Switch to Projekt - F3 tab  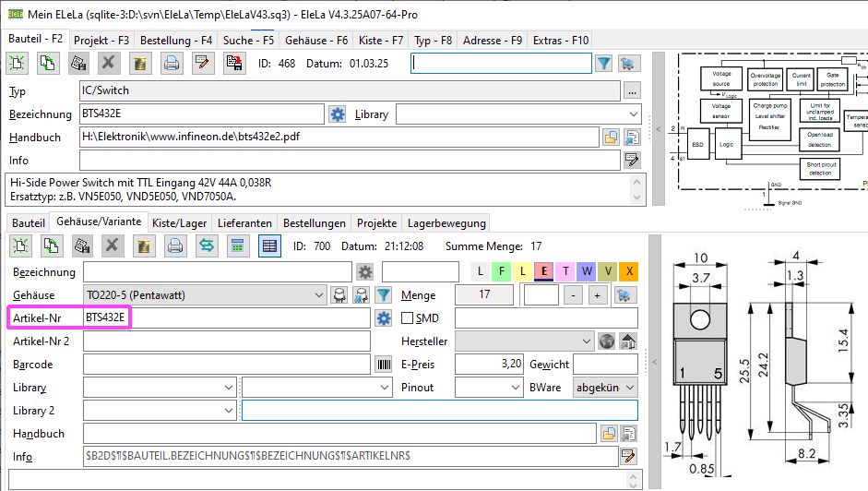tap(101, 41)
